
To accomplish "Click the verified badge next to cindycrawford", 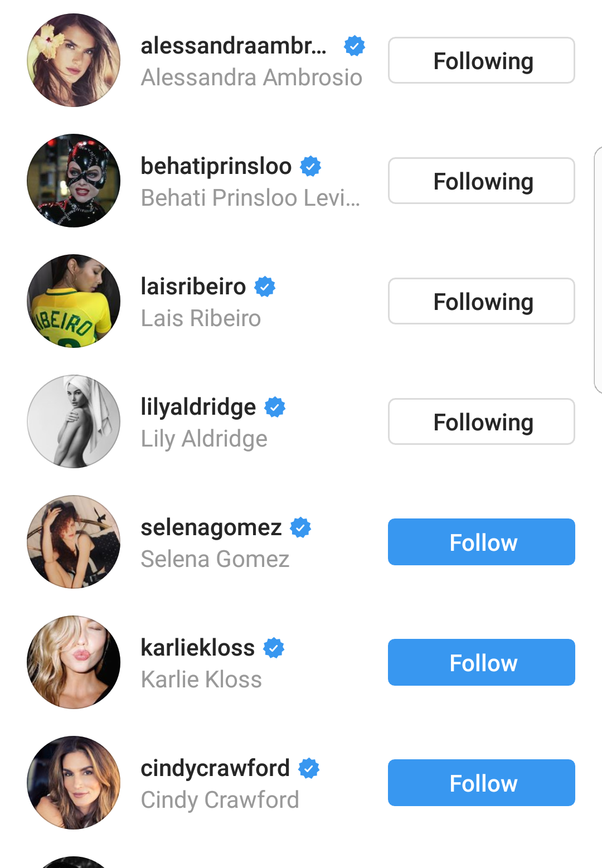I will tap(309, 768).
